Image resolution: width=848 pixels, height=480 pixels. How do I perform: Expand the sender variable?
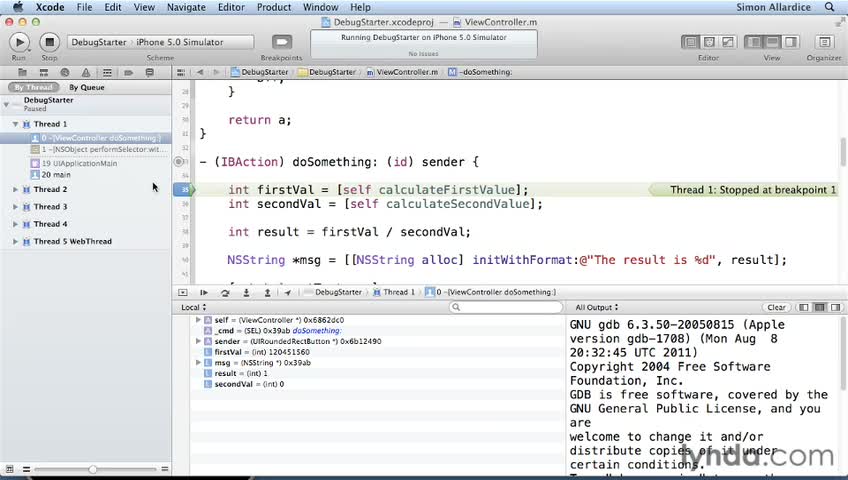pyautogui.click(x=198, y=341)
